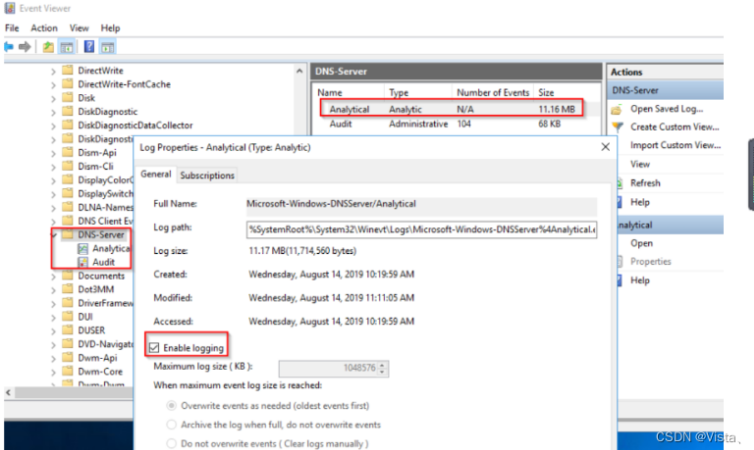The height and width of the screenshot is (450, 754).
Task: Expand the Dism-Api tree node
Action: [53, 153]
